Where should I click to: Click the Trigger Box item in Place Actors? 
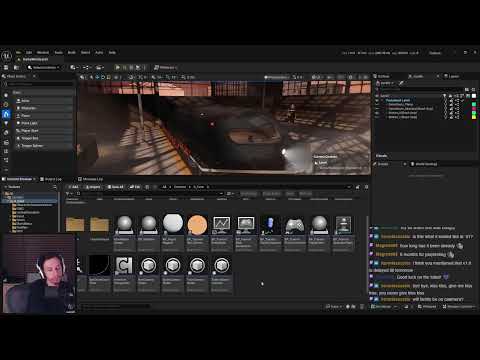point(43,138)
